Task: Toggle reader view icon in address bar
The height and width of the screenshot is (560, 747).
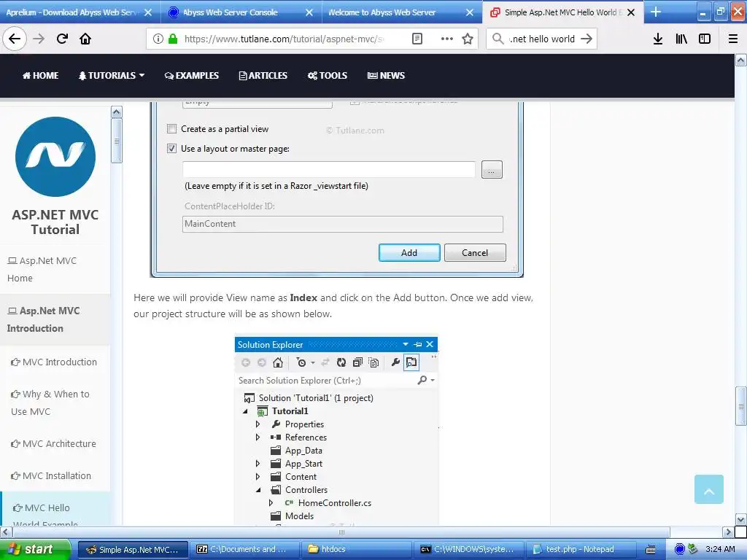Action: click(x=417, y=39)
